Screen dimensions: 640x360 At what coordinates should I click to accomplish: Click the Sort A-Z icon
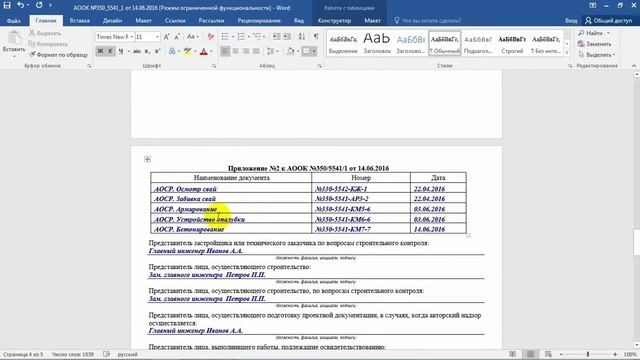[x=302, y=37]
